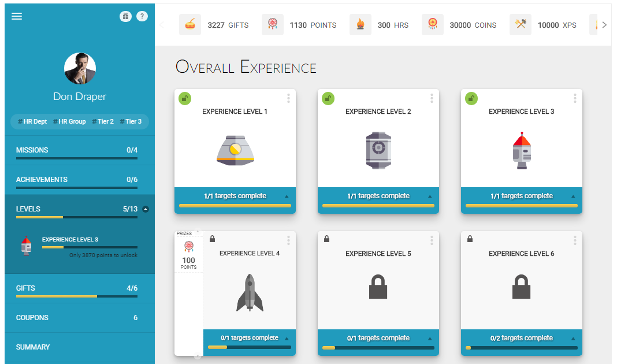Viewport: 617px width, 364px height.
Task: Open the hamburger menu in sidebar
Action: 17,16
